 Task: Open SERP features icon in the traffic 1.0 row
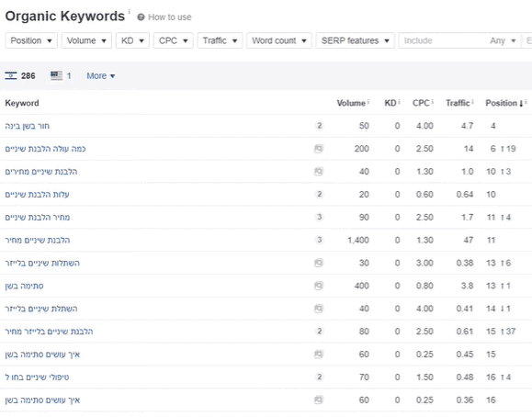[319, 172]
